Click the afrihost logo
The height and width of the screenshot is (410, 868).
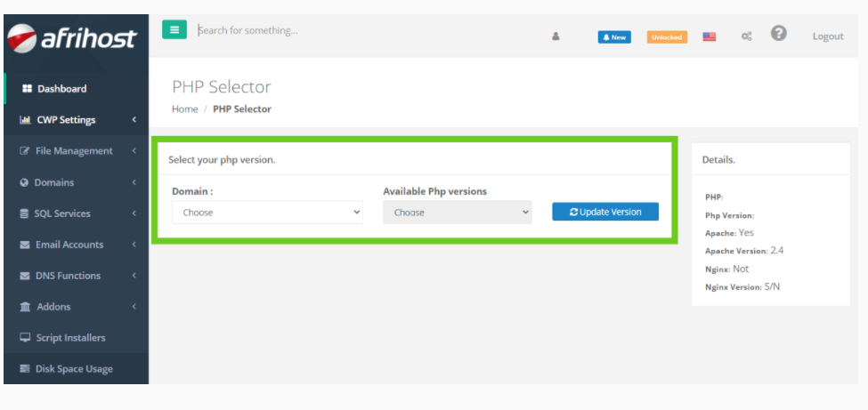(73, 38)
